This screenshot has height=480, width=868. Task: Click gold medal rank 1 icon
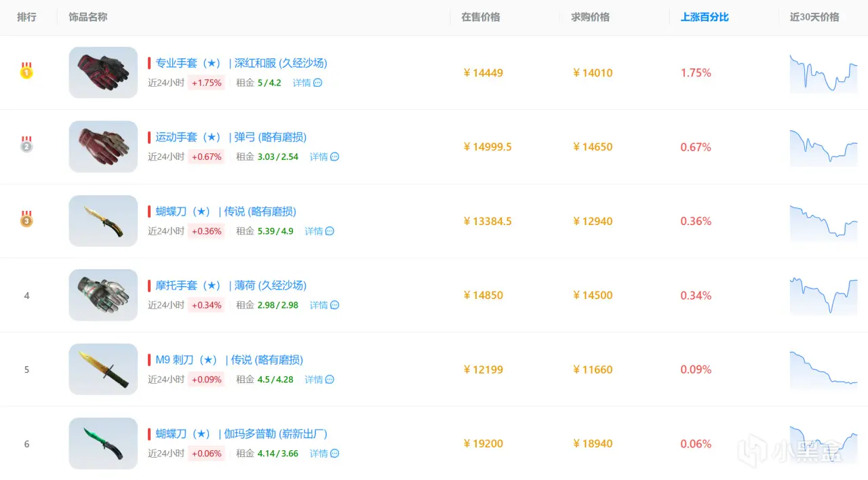[26, 70]
